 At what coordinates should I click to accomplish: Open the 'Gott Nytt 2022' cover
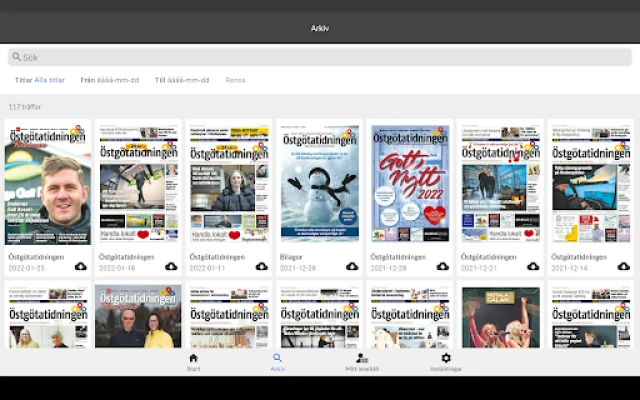click(x=410, y=183)
